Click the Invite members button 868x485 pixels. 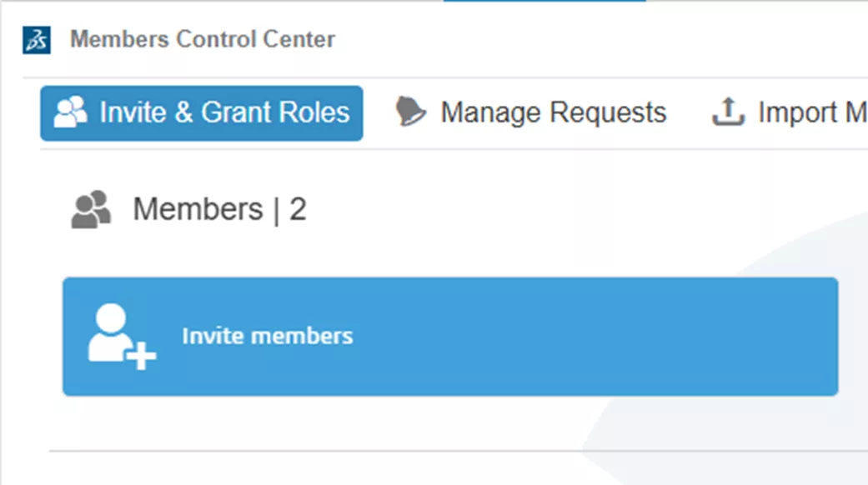[450, 337]
